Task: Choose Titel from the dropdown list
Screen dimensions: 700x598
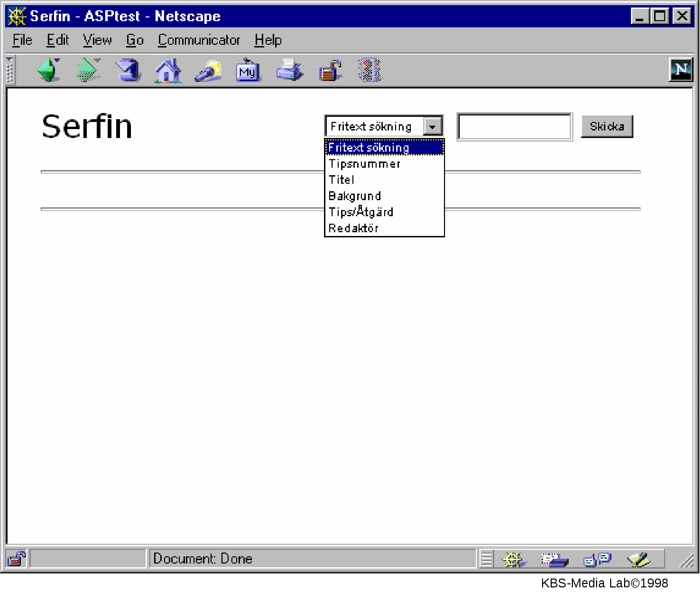Action: [384, 180]
